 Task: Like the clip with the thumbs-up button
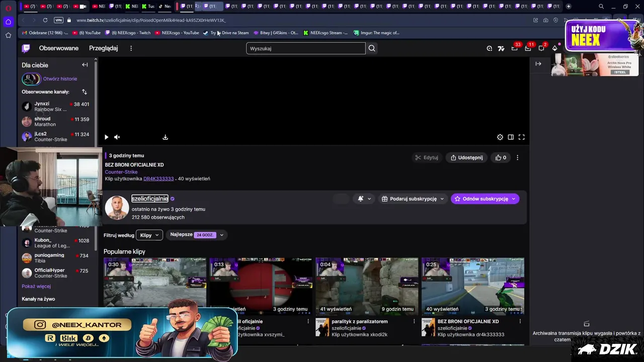(501, 157)
